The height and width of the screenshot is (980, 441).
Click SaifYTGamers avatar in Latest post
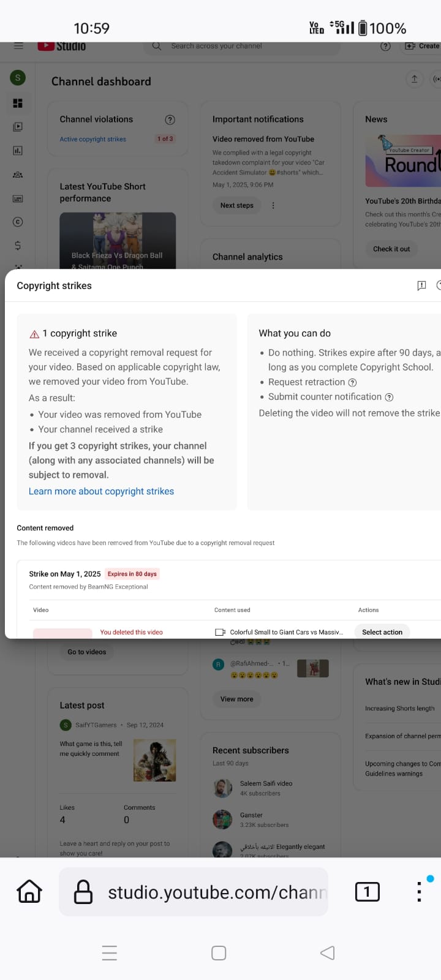pos(66,725)
